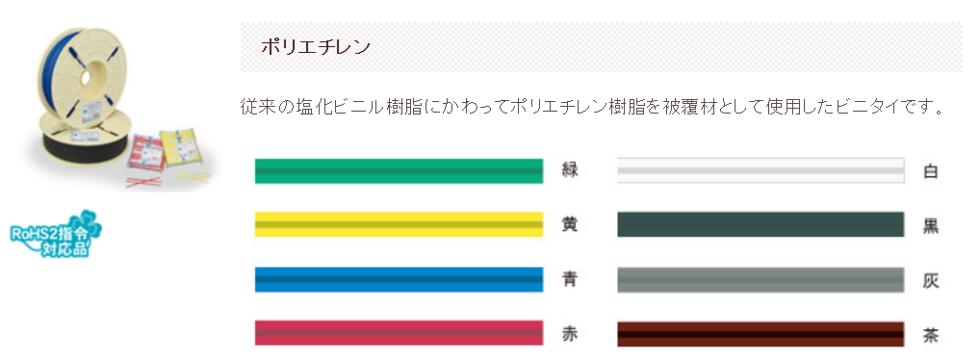The height and width of the screenshot is (355, 980).
Task: Select the yellow (黄) color bar
Action: (399, 225)
